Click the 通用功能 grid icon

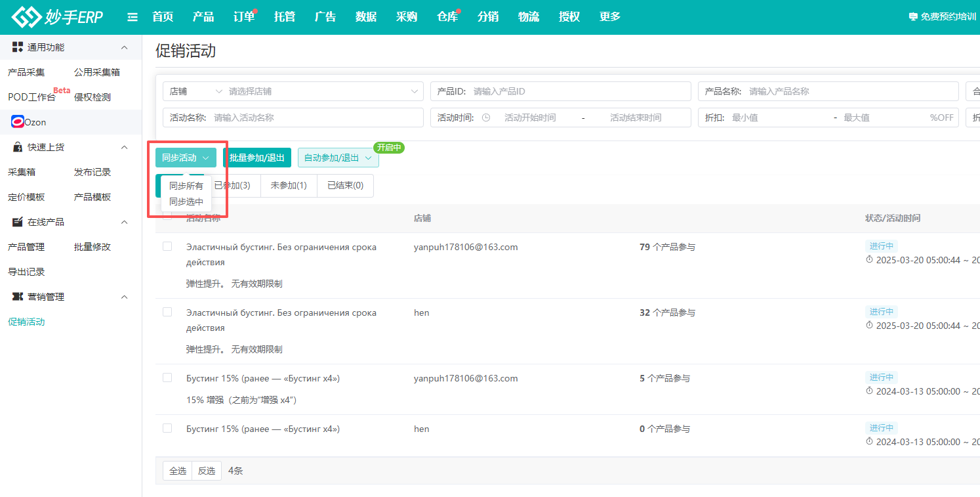pos(18,47)
